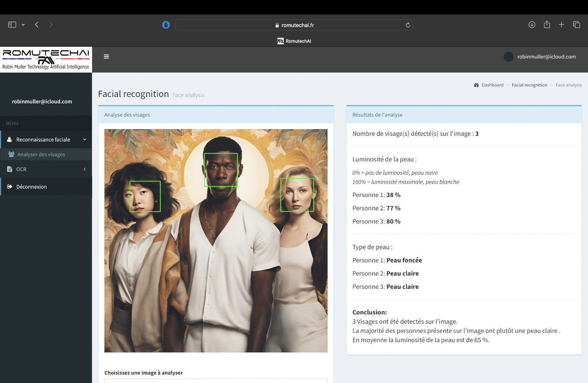The width and height of the screenshot is (588, 383).
Task: Open the browser downloads icon
Action: point(532,25)
